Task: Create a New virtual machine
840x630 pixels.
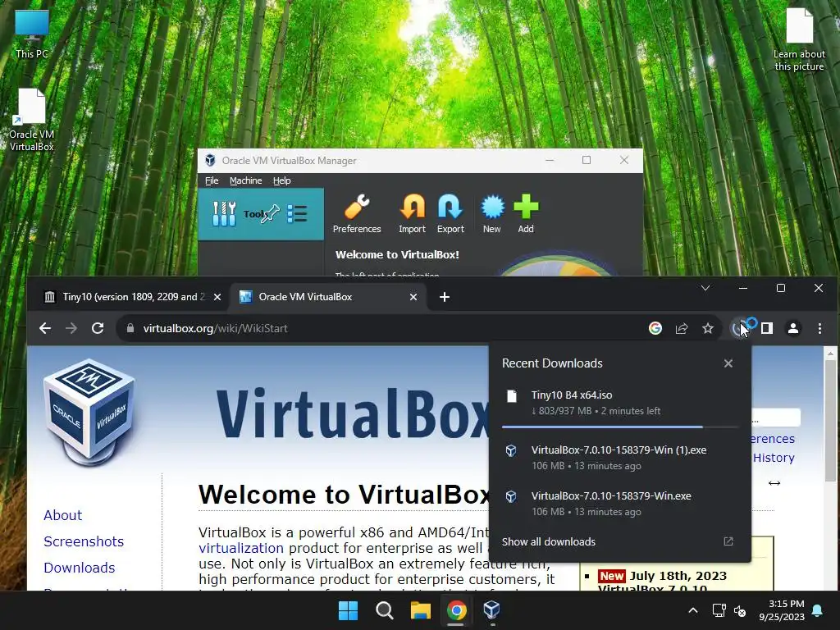Action: [x=492, y=214]
